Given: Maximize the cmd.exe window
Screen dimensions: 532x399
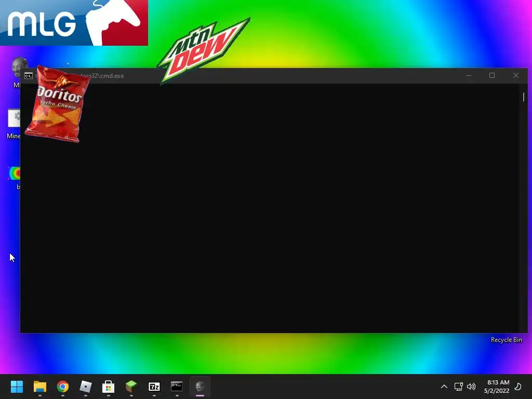Looking at the screenshot, I should point(492,75).
